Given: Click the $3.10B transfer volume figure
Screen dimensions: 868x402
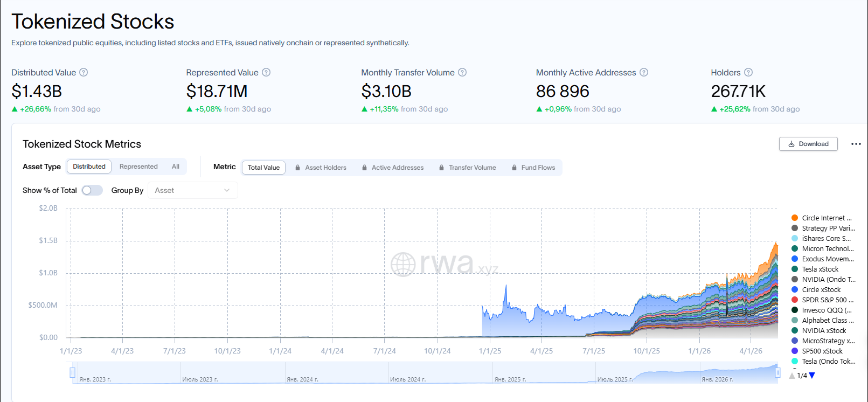Looking at the screenshot, I should [386, 92].
